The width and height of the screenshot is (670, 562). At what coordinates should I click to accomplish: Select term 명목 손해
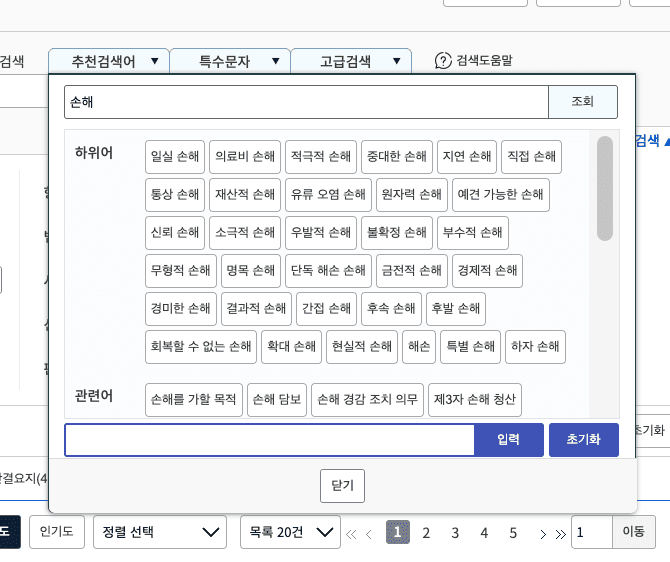click(x=251, y=271)
